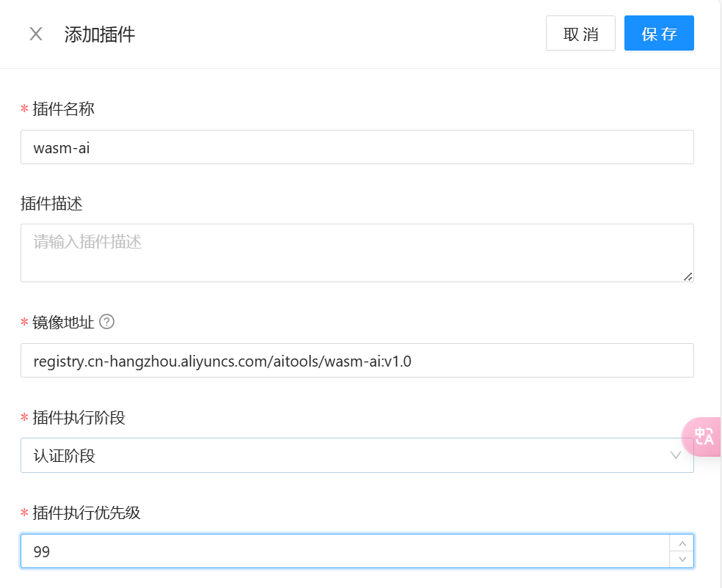Click the 镜像地址 field label
722x588 pixels.
click(63, 323)
